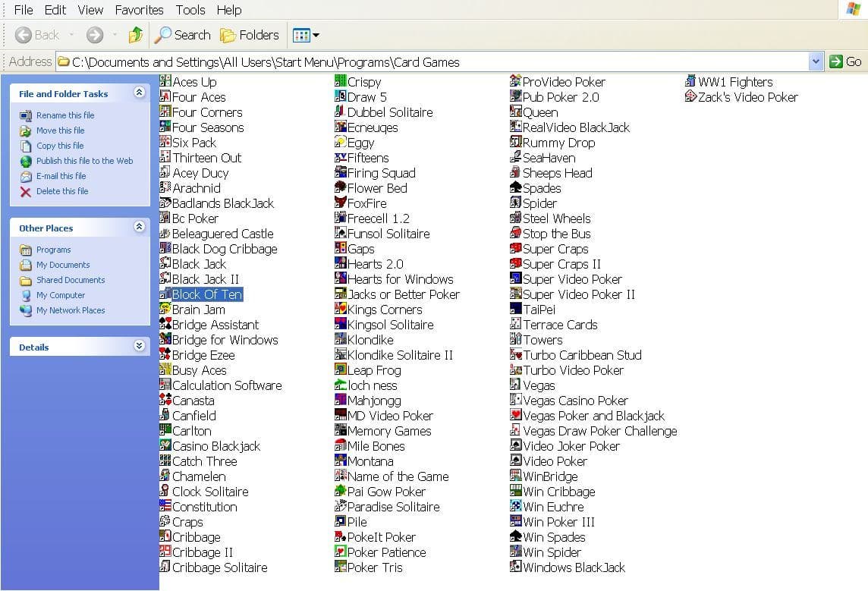Click Rename this file link
This screenshot has height=591, width=868.
[65, 115]
